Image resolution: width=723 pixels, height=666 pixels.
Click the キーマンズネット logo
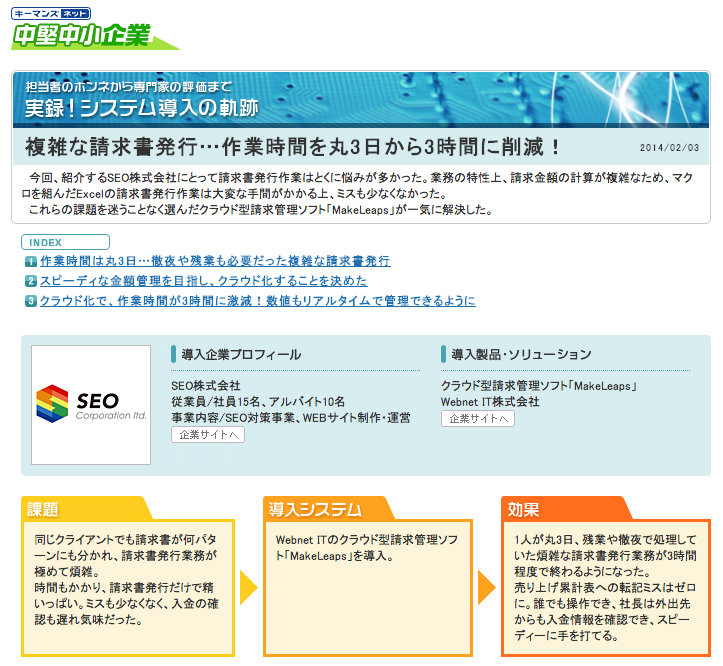51,13
